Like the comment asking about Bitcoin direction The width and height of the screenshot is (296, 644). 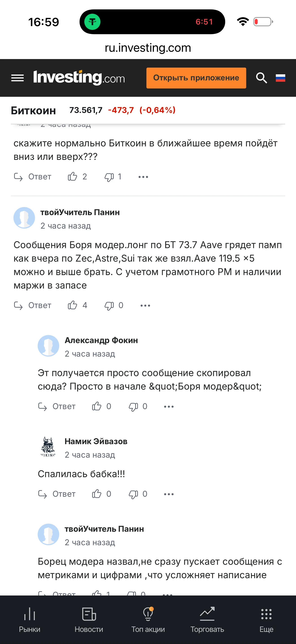click(73, 177)
